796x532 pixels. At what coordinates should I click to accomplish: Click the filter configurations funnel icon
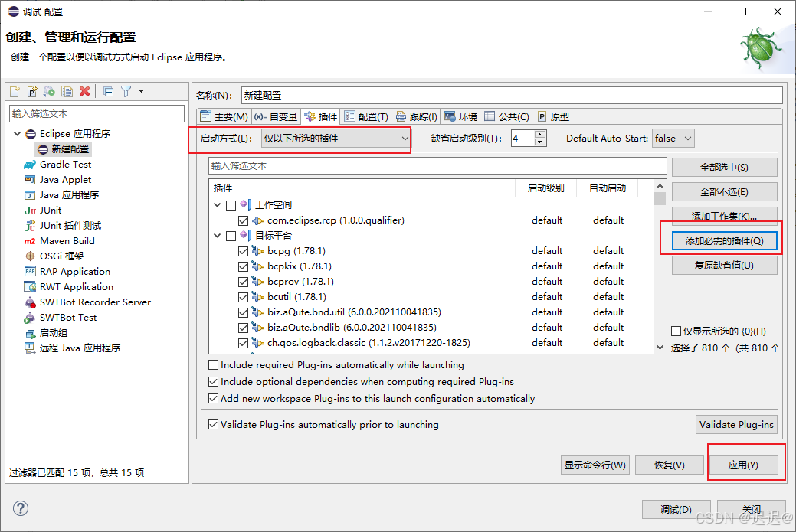click(x=126, y=91)
